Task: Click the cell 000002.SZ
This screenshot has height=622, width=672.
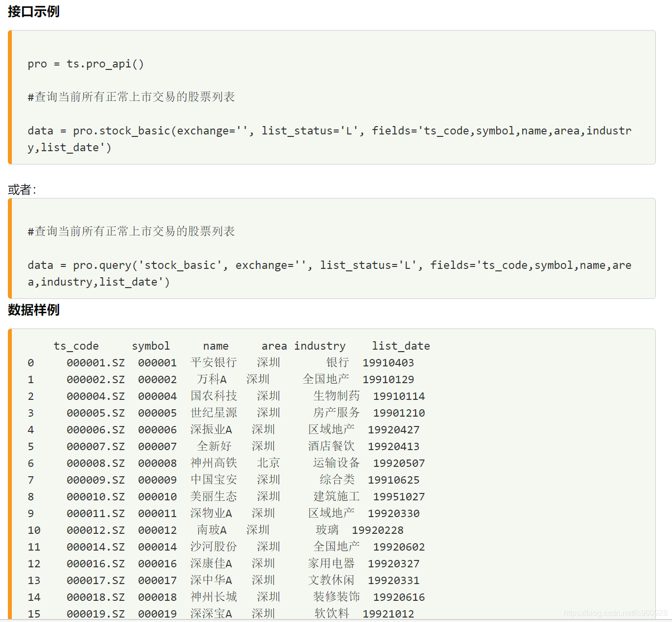Action: (x=96, y=380)
